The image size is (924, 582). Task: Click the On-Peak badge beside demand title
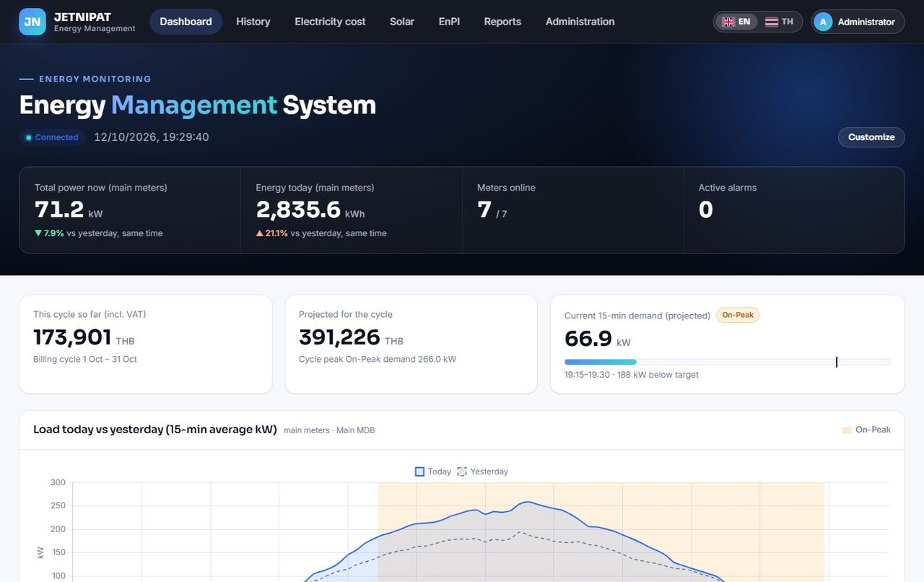click(x=738, y=315)
